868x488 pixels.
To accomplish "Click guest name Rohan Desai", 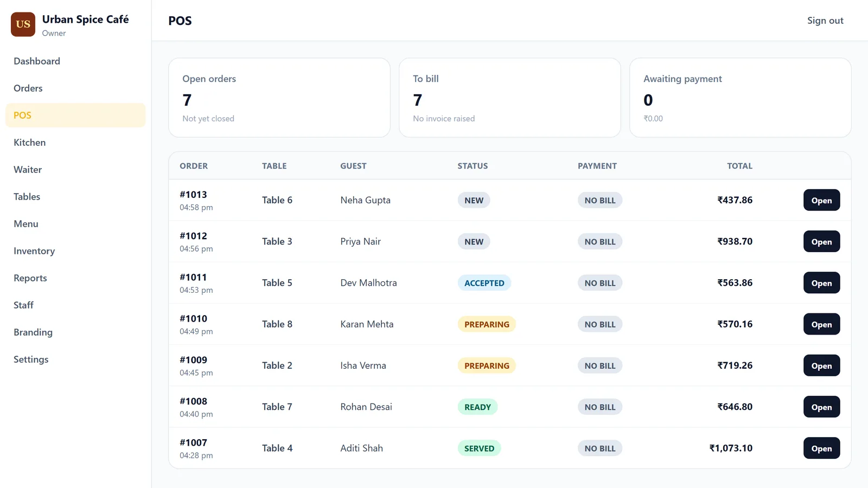I will pos(366,407).
